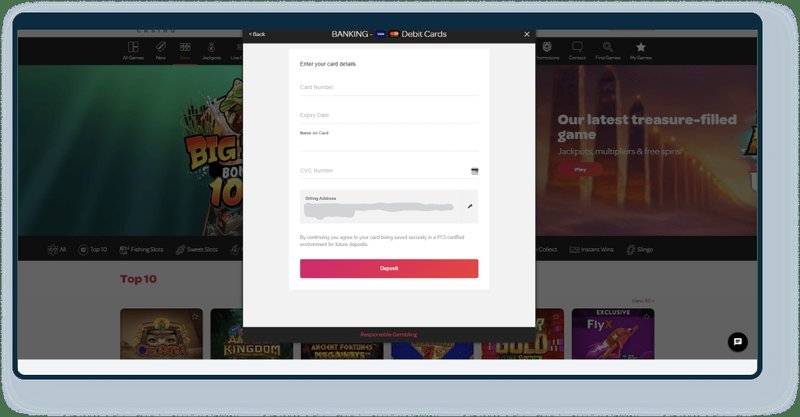Go back in the Banking dialog

pos(257,34)
